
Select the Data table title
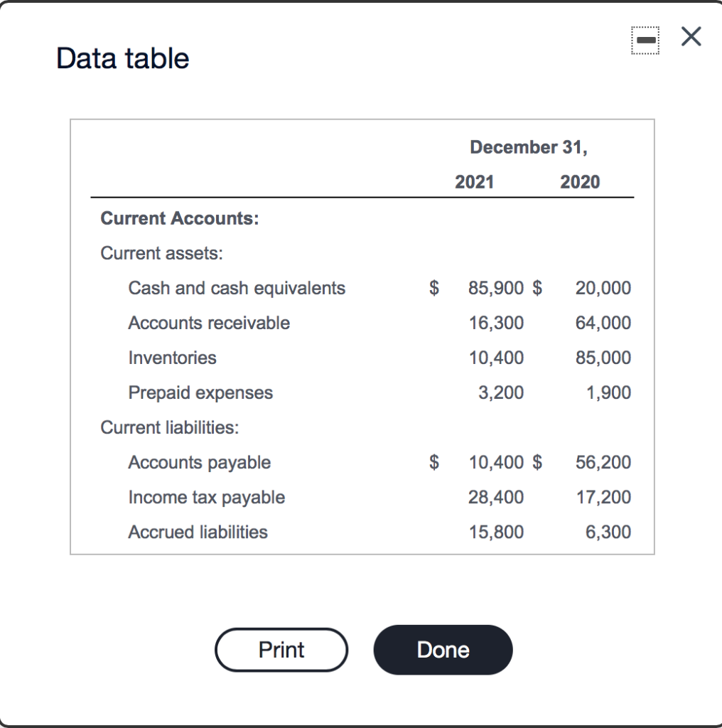coord(122,58)
